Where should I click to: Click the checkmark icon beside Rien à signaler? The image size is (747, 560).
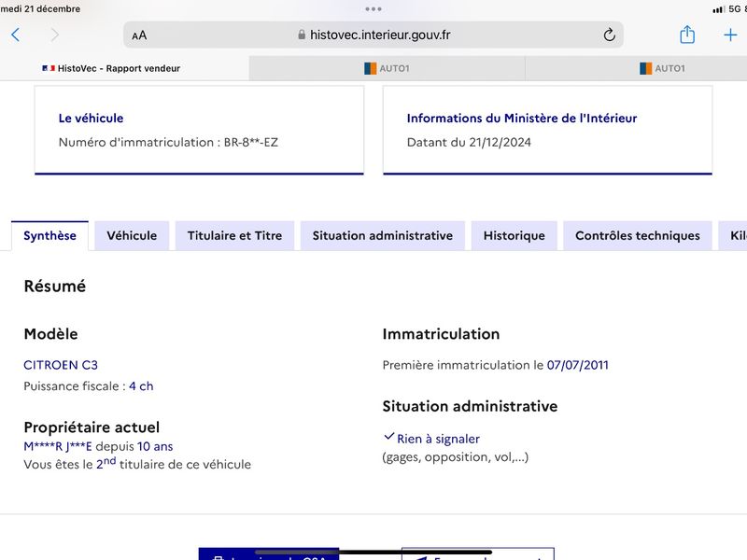[388, 436]
